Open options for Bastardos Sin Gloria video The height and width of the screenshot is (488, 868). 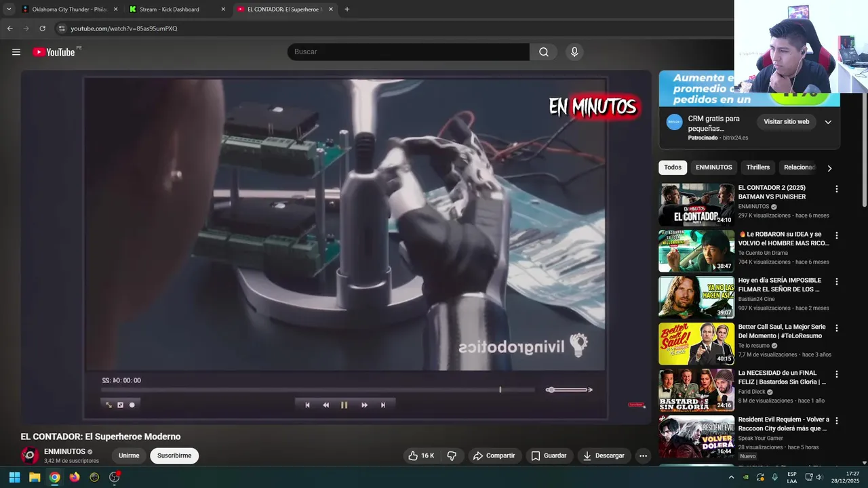[x=836, y=374]
